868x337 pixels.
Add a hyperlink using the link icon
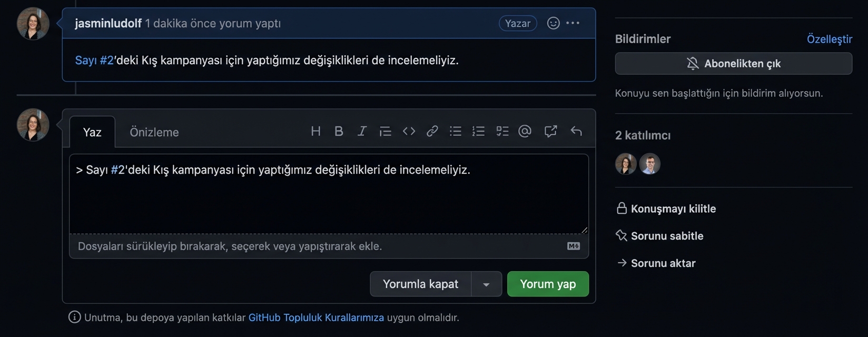point(432,131)
